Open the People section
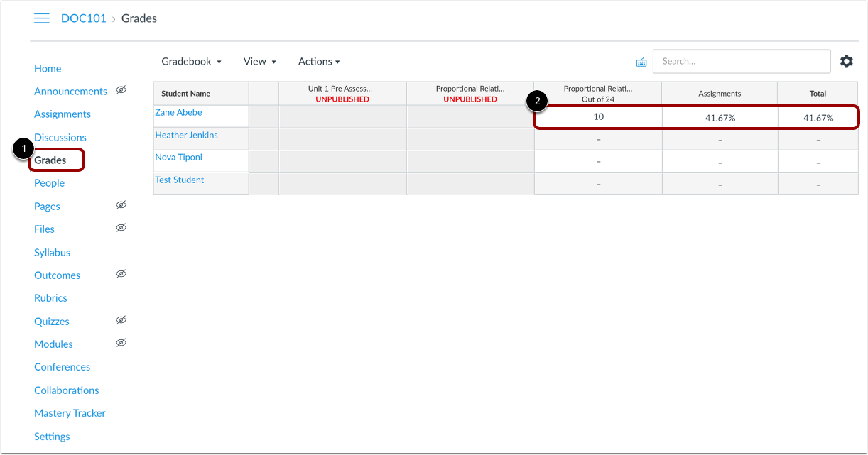This screenshot has height=455, width=868. click(49, 182)
